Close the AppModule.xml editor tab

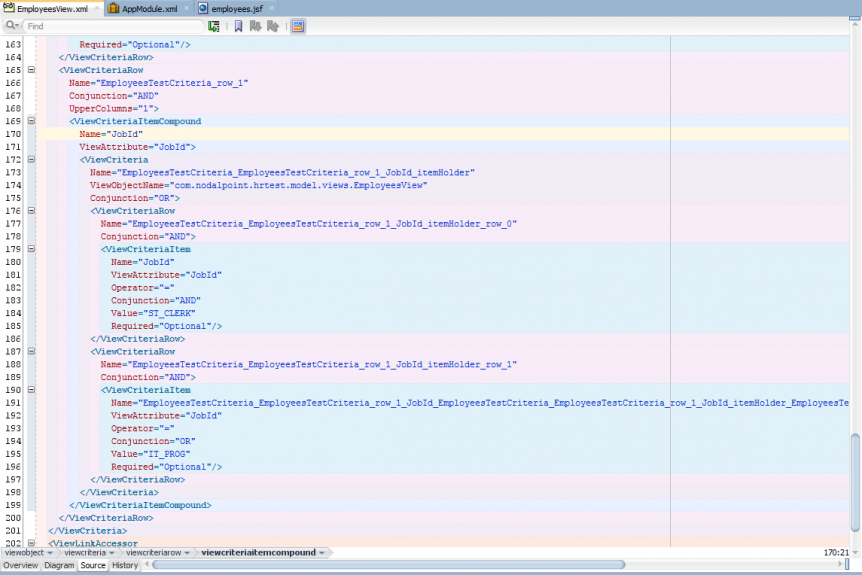[185, 8]
